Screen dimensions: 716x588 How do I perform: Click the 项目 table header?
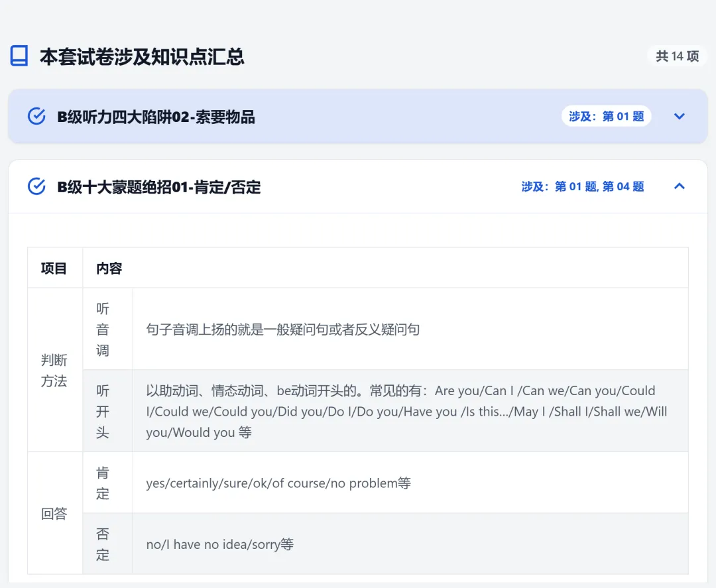tap(55, 268)
